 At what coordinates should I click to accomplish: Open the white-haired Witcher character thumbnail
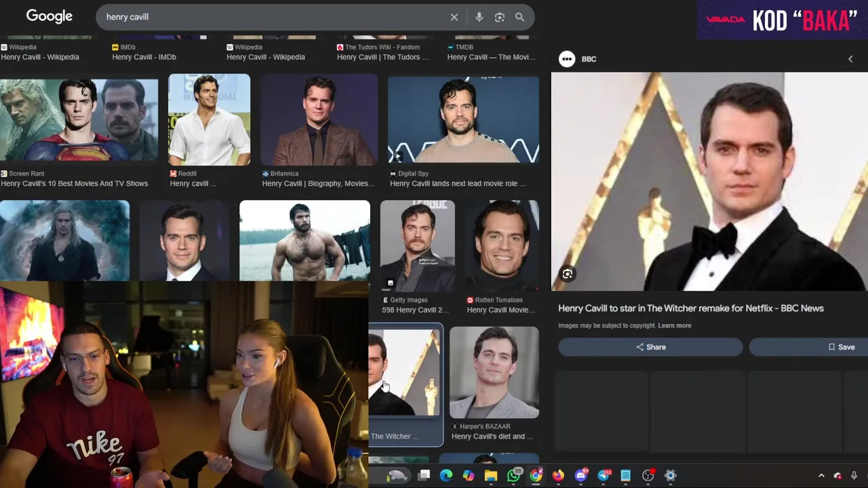(64, 241)
